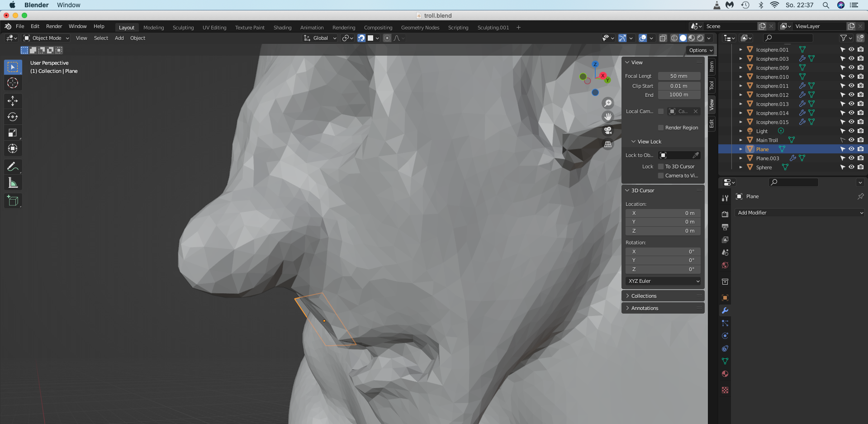The height and width of the screenshot is (424, 868).
Task: Click the Focal Length 50 mm field
Action: 679,76
